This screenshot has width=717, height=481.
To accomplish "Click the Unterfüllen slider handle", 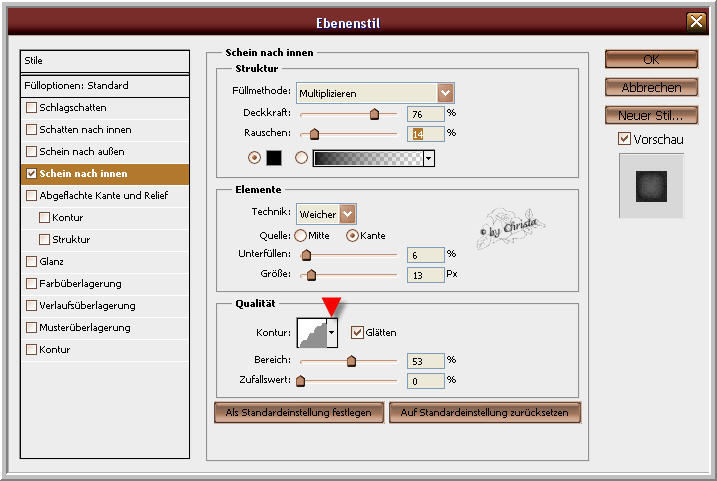I will coord(306,255).
